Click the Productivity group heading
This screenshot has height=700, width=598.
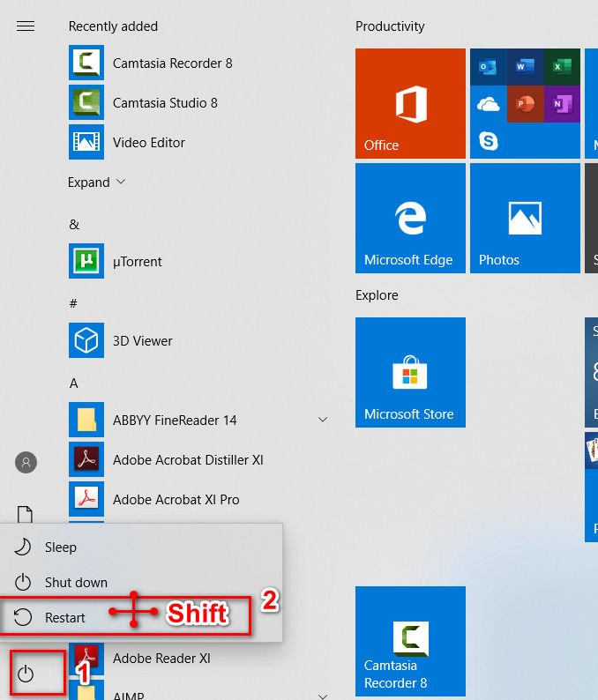pos(390,26)
